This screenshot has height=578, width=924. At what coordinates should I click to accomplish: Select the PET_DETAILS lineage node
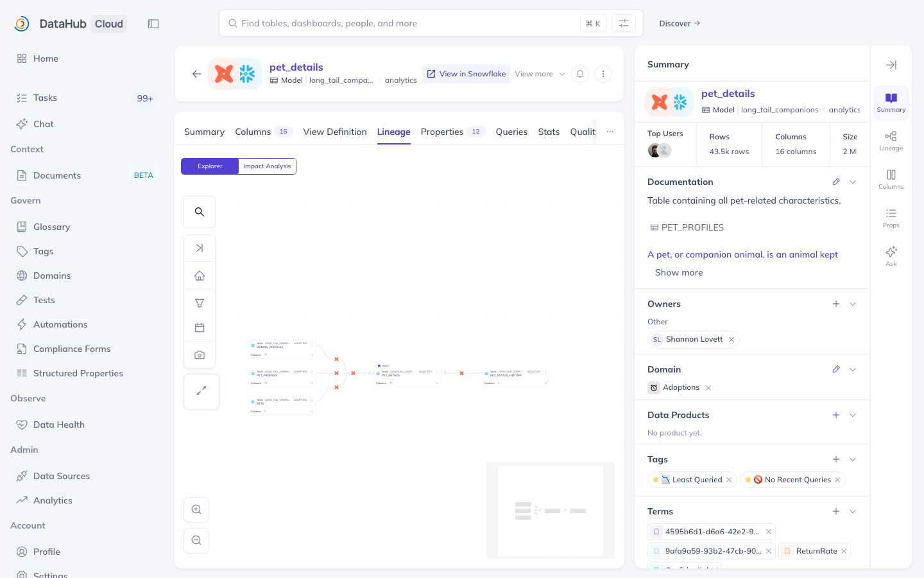pos(407,377)
